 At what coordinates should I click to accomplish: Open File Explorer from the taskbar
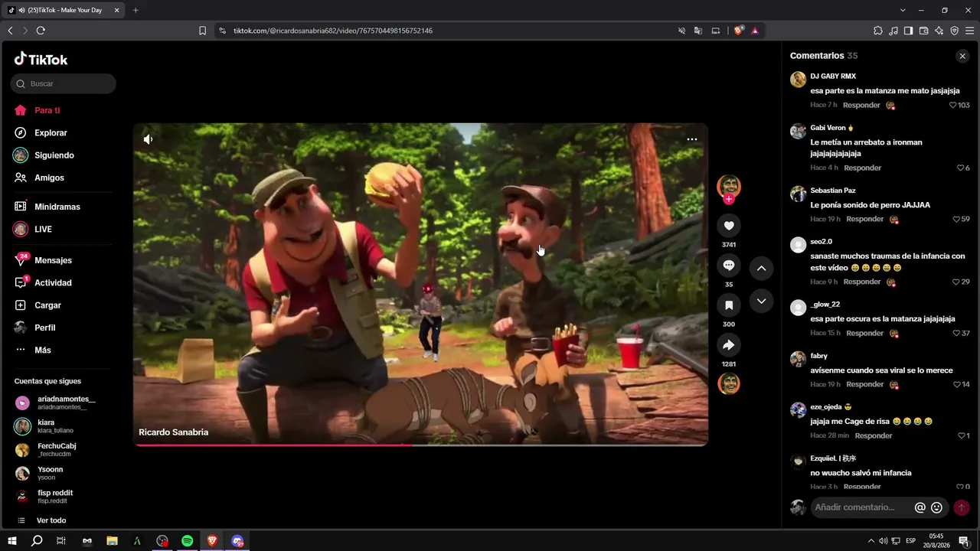(112, 541)
